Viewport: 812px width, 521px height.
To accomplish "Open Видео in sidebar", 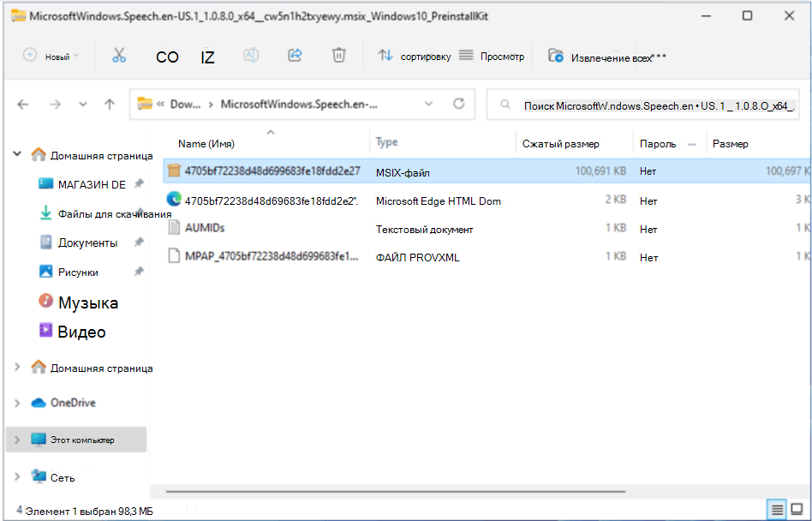I will coord(73,332).
